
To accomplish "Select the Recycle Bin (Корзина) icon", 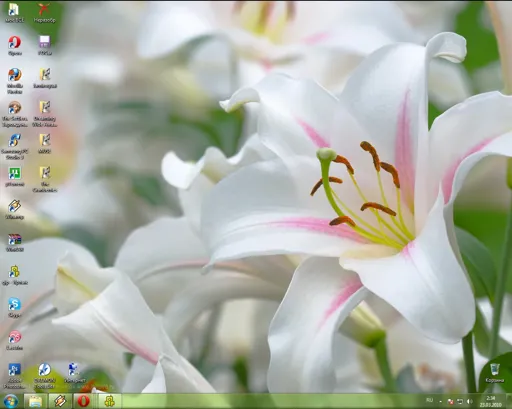I will point(495,373).
